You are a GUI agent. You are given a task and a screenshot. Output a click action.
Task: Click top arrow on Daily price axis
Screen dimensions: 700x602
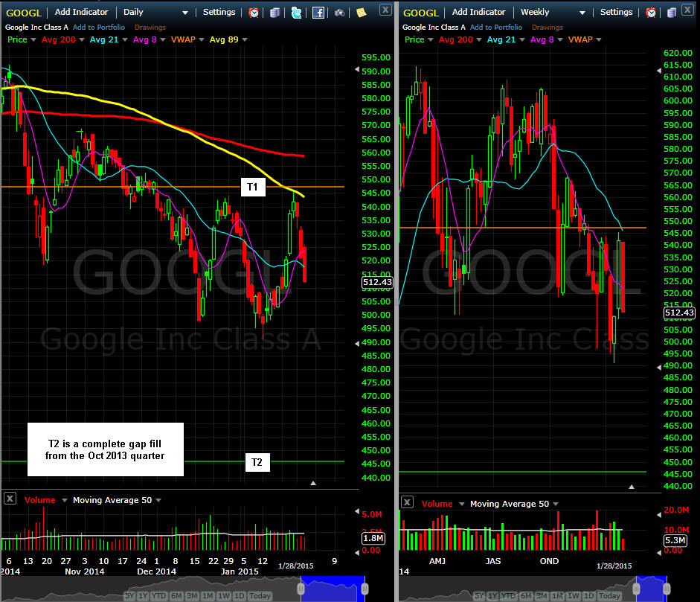(357, 69)
